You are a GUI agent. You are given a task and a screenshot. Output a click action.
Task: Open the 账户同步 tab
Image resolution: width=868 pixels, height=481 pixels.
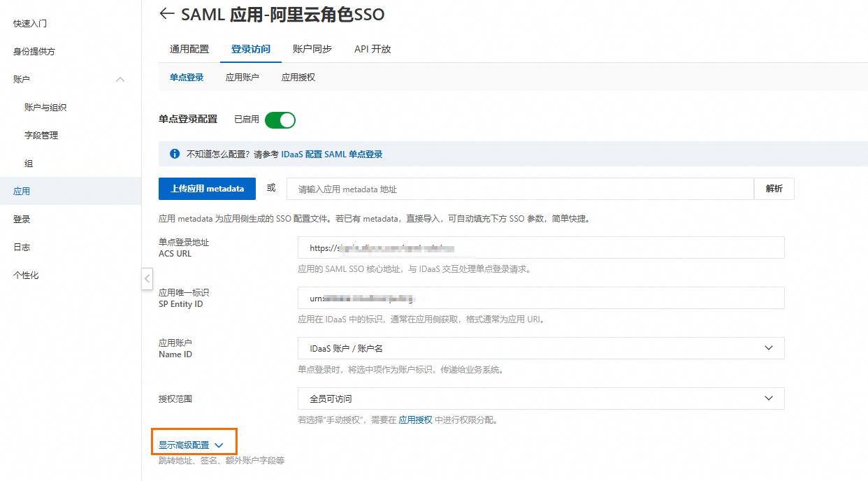312,49
